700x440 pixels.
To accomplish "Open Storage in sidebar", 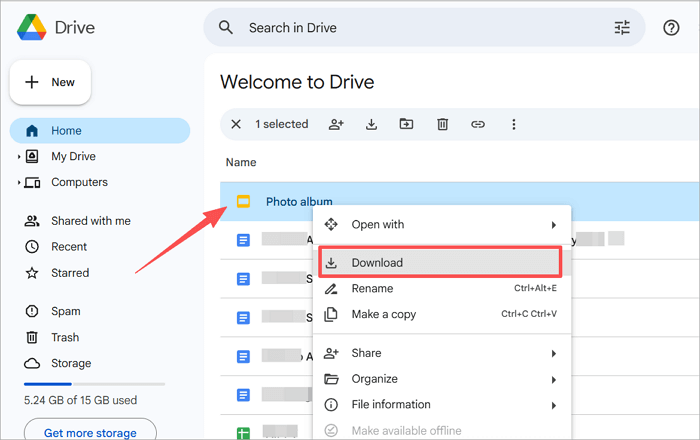I will 71,363.
